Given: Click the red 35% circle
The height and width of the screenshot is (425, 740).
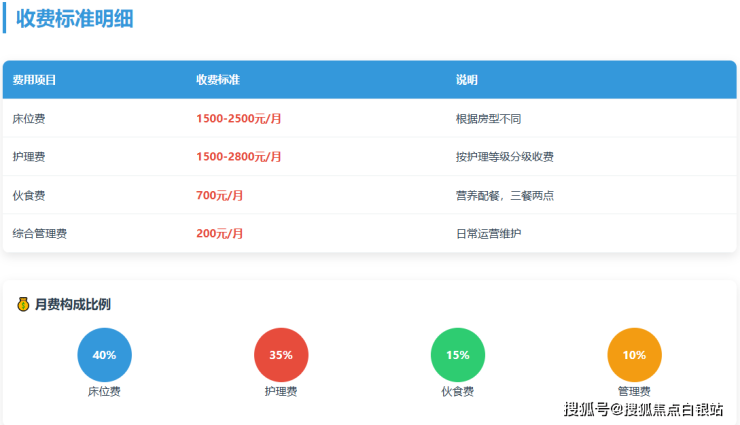Looking at the screenshot, I should [281, 355].
